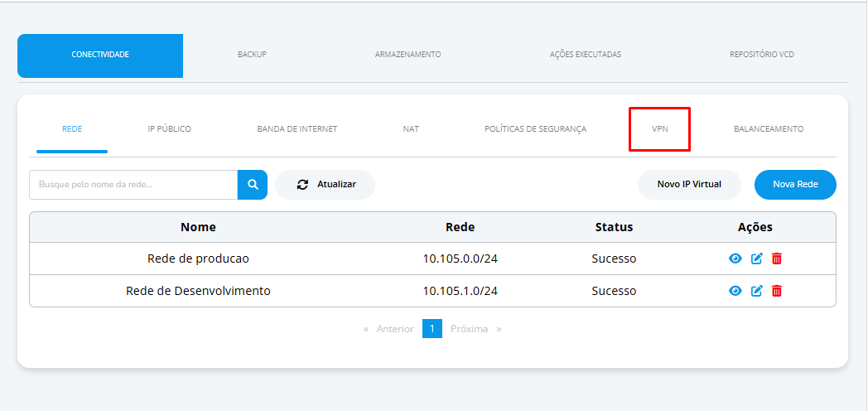Open the Conectividade tab

tap(100, 56)
